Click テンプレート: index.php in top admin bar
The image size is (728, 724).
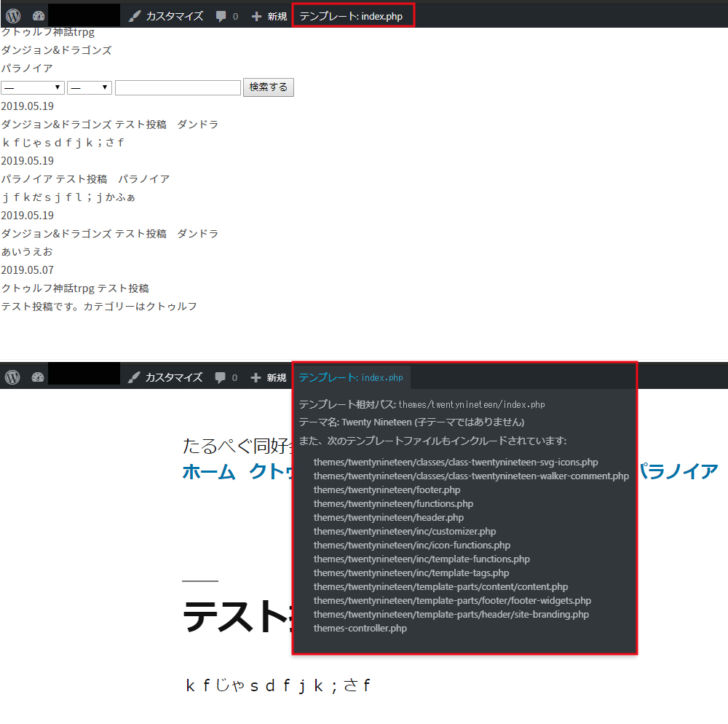pyautogui.click(x=351, y=16)
